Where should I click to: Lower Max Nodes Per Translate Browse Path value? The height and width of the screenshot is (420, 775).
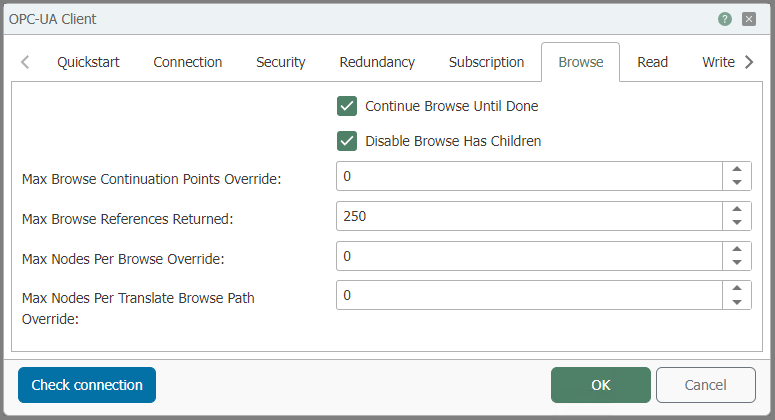[x=737, y=302]
